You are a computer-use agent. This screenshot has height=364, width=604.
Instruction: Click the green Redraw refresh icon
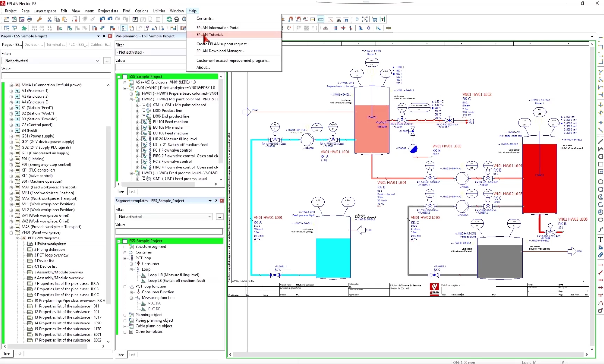click(169, 19)
